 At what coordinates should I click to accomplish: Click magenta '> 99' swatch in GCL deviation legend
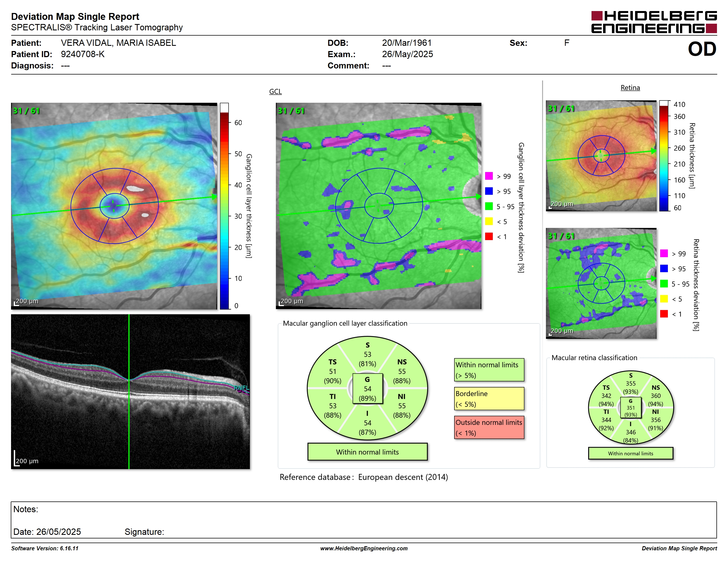(489, 176)
